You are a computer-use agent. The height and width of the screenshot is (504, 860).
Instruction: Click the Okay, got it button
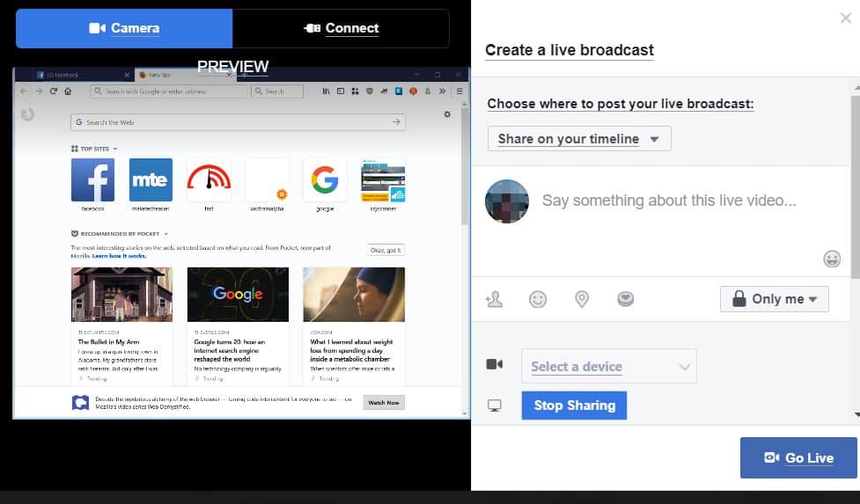point(386,250)
